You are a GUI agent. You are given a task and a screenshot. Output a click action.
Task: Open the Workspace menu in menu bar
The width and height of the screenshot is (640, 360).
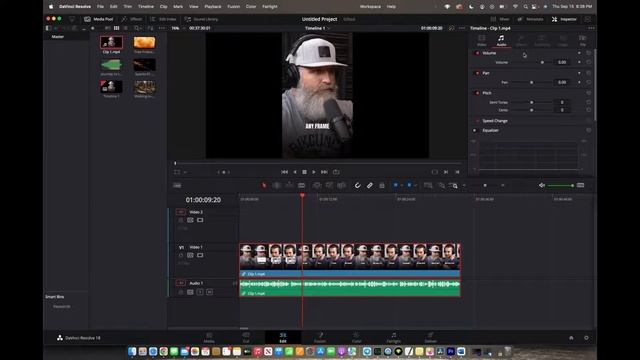click(x=370, y=7)
